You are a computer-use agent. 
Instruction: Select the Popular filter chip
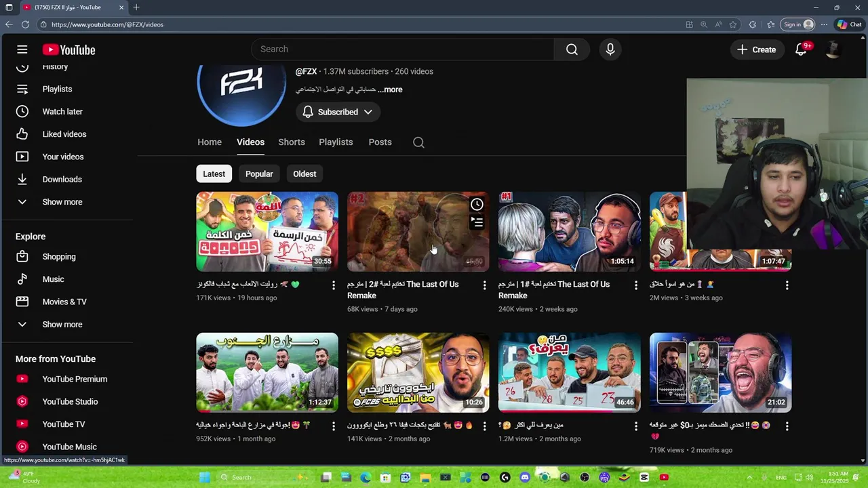pyautogui.click(x=259, y=174)
